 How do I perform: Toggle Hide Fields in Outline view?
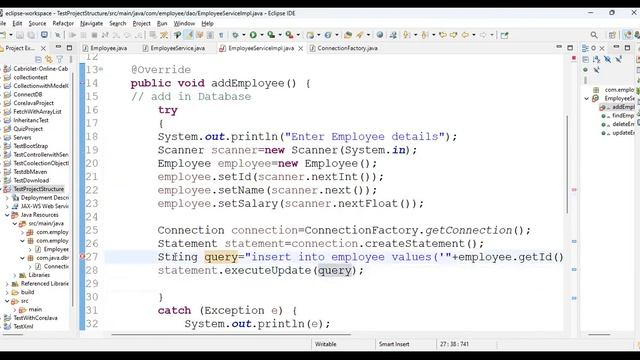click(x=607, y=60)
